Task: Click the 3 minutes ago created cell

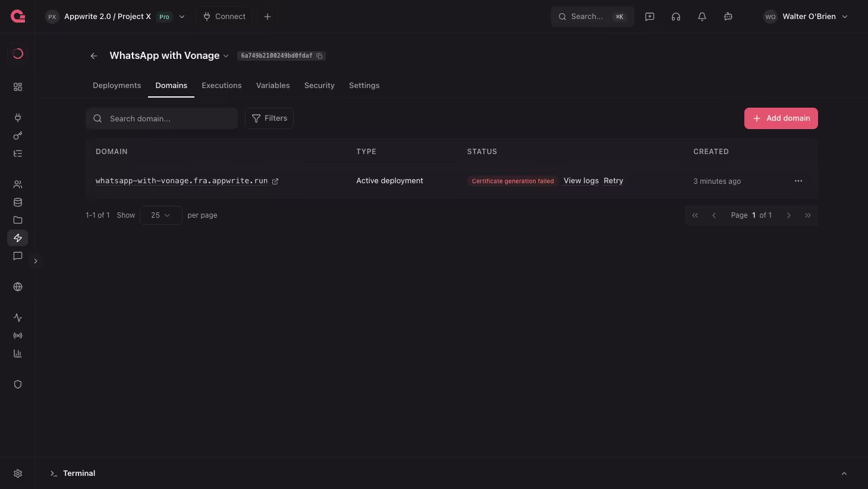Action: (717, 181)
